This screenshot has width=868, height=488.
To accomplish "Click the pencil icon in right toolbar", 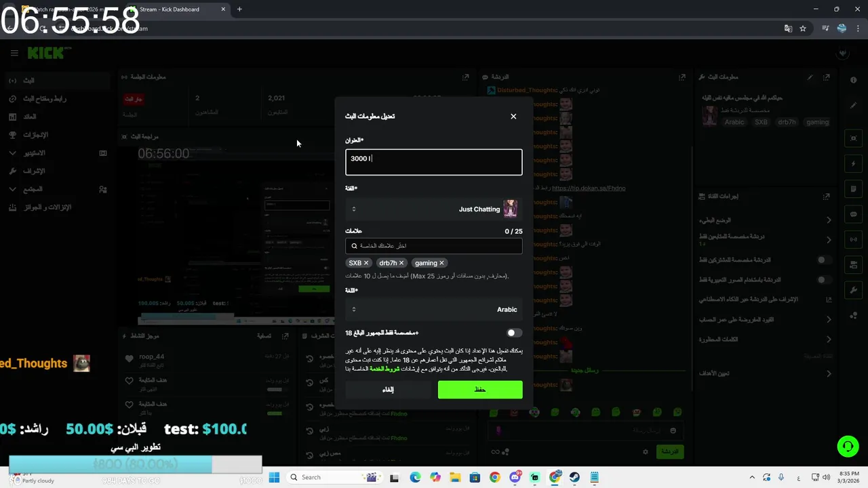I will 854,105.
